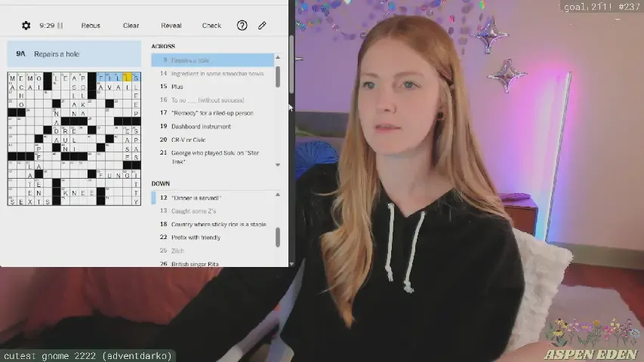
Task: Click the yellow highlighted crossword cell
Action: pyautogui.click(x=128, y=78)
